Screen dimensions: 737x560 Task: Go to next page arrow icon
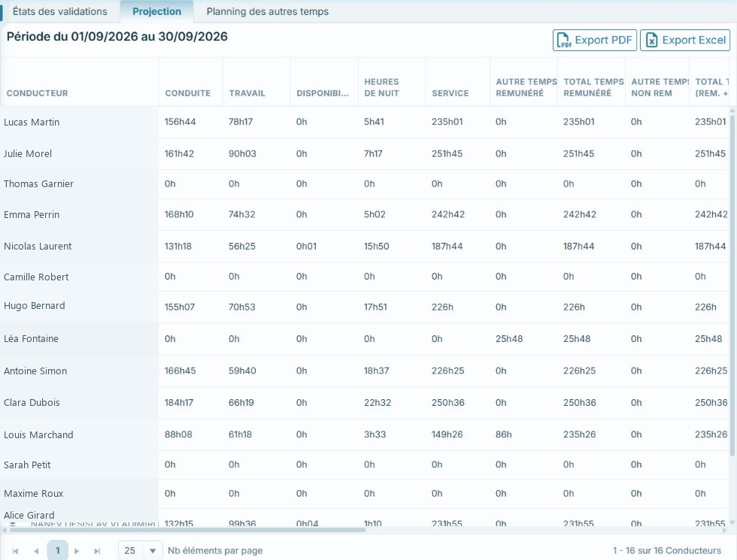coord(77,550)
